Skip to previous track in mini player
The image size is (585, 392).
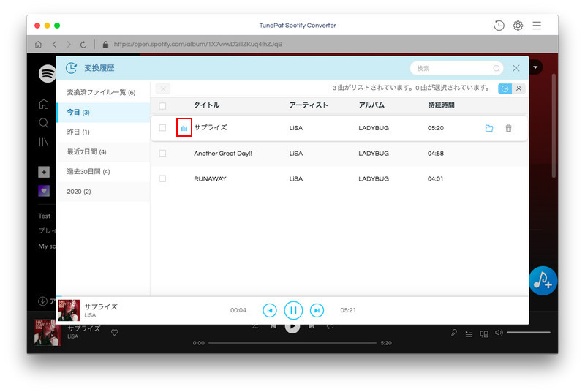pos(270,310)
